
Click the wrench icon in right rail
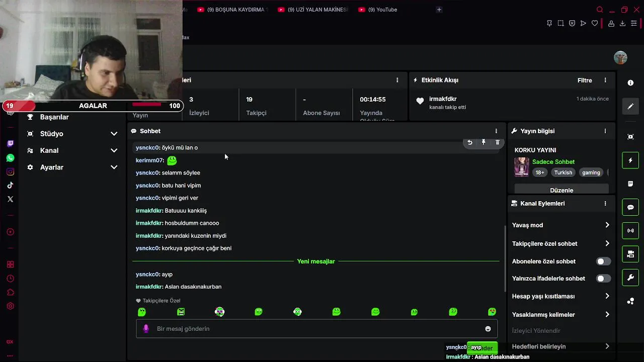[630, 278]
